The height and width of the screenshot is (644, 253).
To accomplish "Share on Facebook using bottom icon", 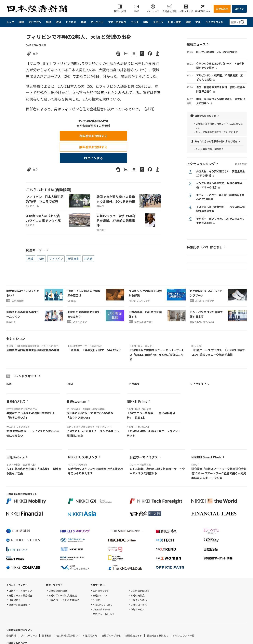I will pyautogui.click(x=150, y=170).
